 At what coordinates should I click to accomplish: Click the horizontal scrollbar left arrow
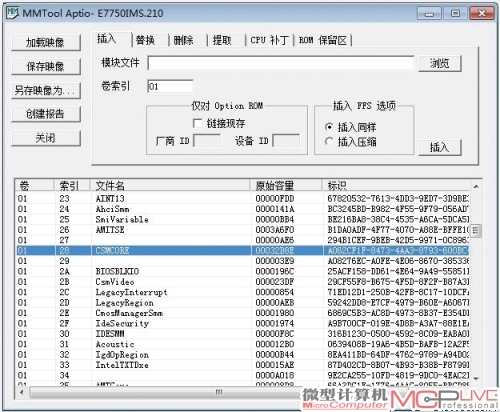(x=22, y=392)
